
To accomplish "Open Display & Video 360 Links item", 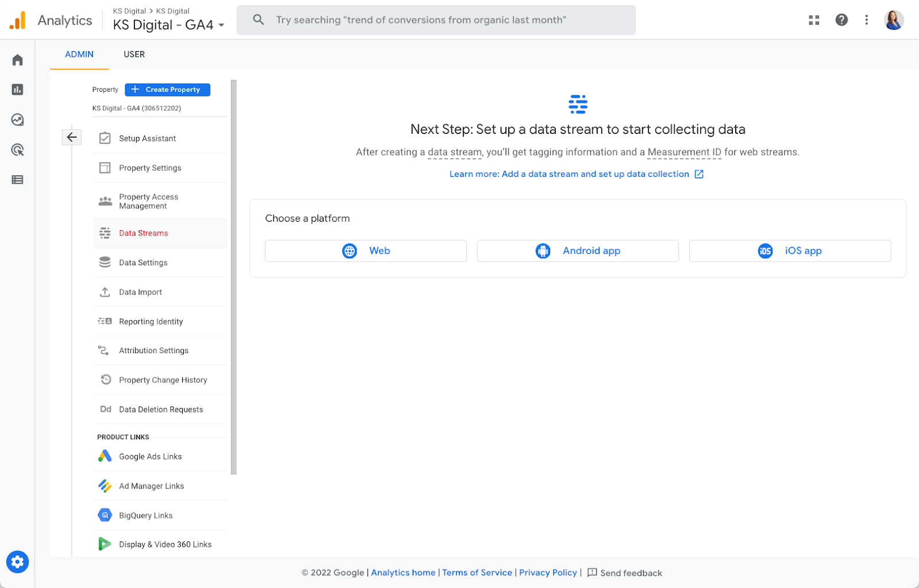I will (x=160, y=544).
